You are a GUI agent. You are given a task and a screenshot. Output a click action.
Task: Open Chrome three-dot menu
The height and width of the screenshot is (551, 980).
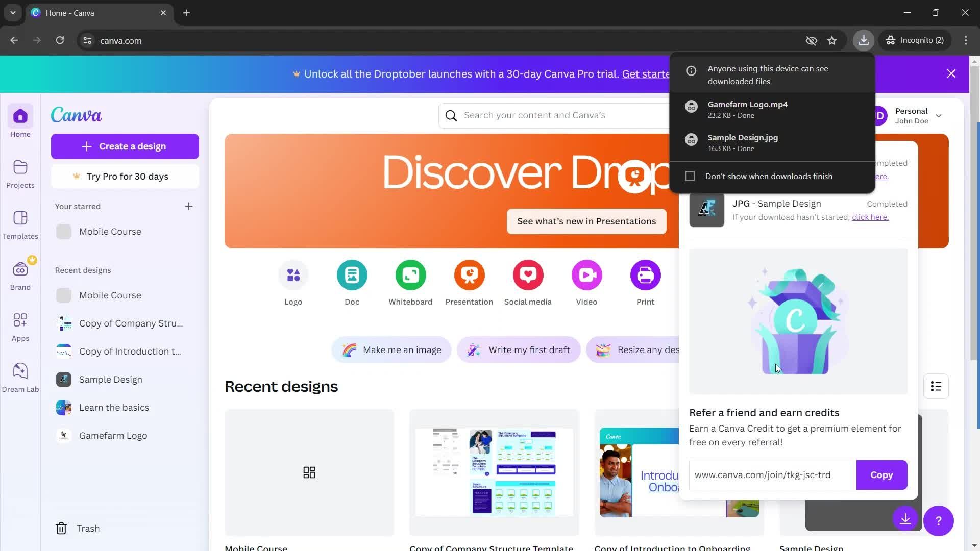click(x=966, y=40)
